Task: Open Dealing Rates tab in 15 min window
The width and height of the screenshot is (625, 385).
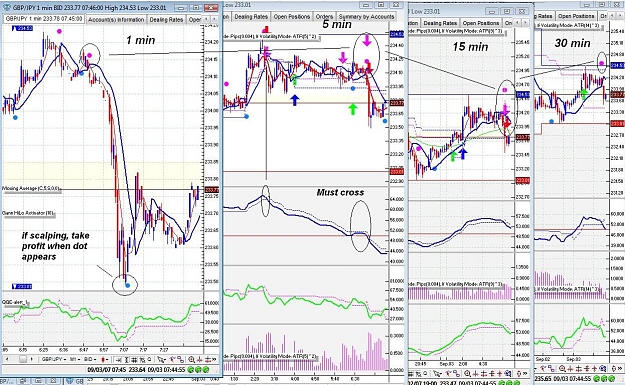Action: pos(440,23)
